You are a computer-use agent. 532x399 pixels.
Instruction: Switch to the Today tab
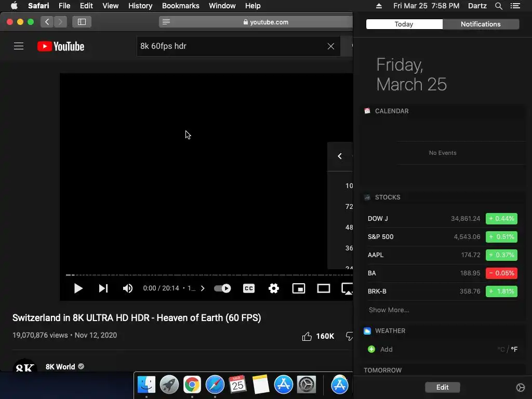[404, 24]
